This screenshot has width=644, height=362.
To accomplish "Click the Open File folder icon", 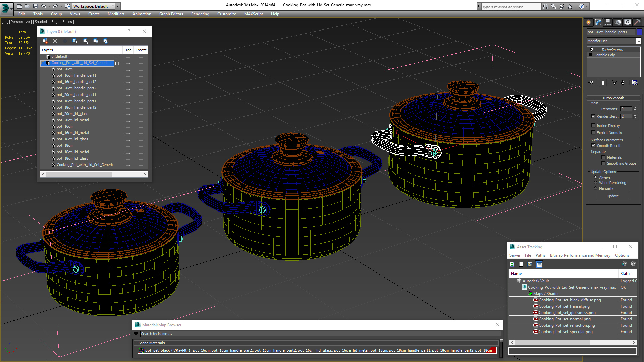I will click(x=27, y=6).
